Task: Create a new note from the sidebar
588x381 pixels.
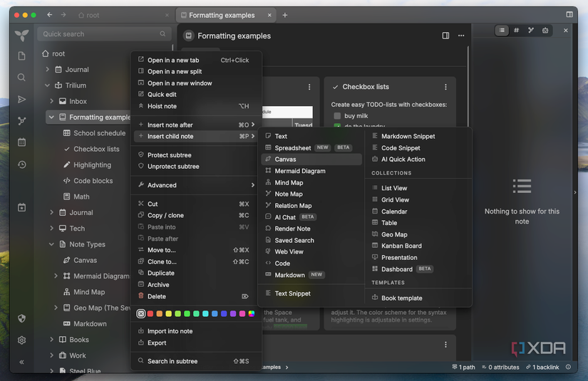Action: (x=22, y=56)
